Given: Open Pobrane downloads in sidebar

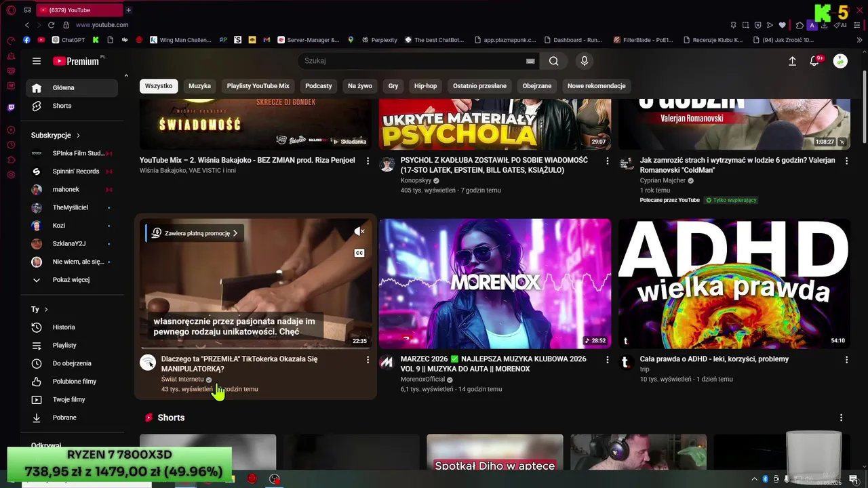Looking at the screenshot, I should 71,418.
